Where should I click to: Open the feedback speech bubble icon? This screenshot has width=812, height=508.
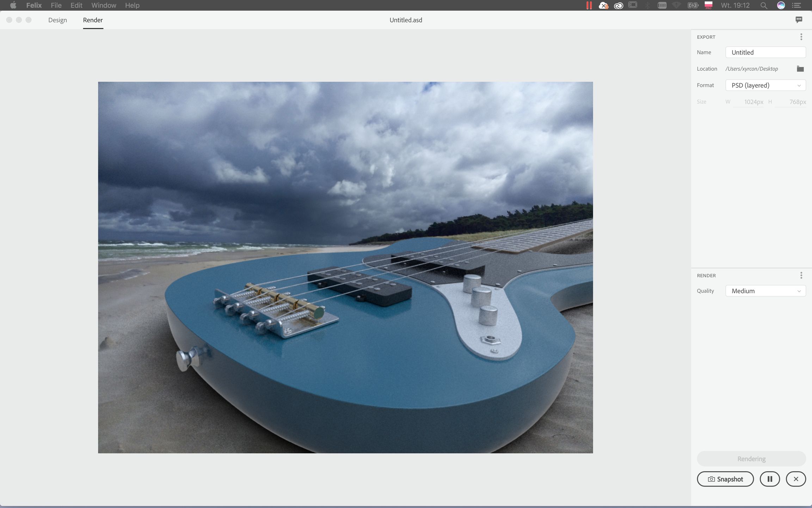click(799, 20)
